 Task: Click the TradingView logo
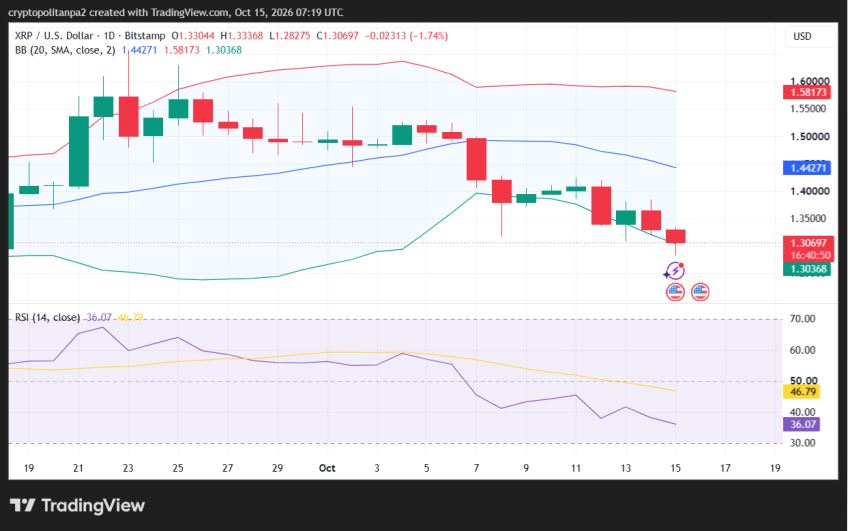coord(77,506)
